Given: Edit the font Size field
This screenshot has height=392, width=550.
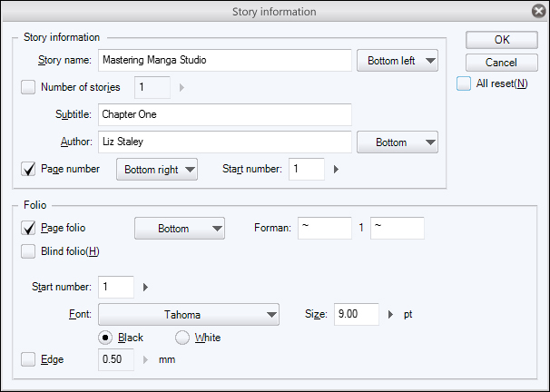Looking at the screenshot, I should click(357, 315).
